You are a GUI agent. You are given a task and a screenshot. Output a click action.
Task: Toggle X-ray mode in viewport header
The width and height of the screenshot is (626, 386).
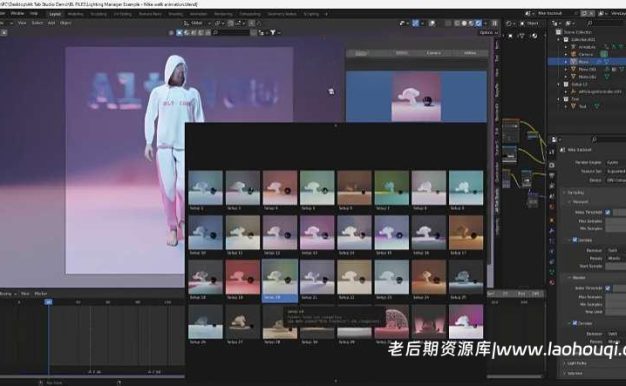[448, 23]
